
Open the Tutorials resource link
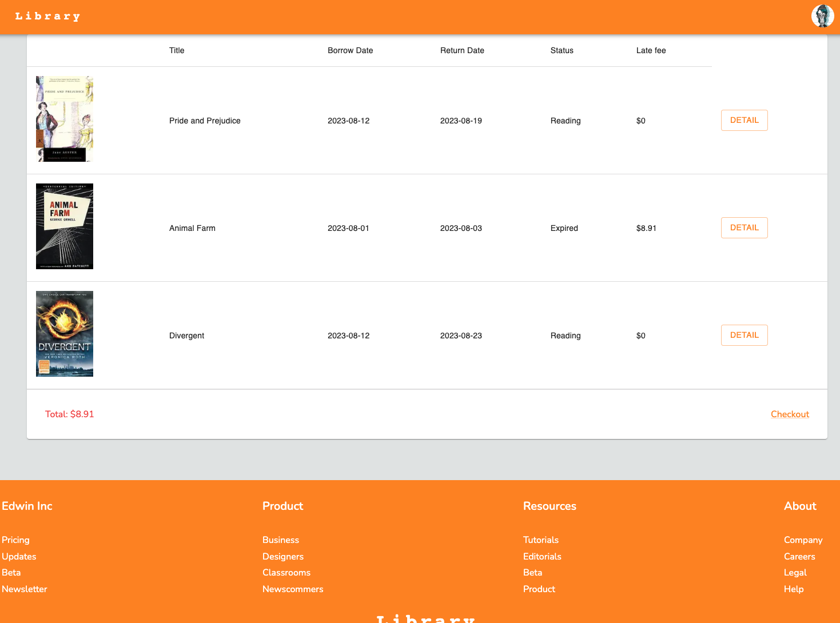point(540,540)
